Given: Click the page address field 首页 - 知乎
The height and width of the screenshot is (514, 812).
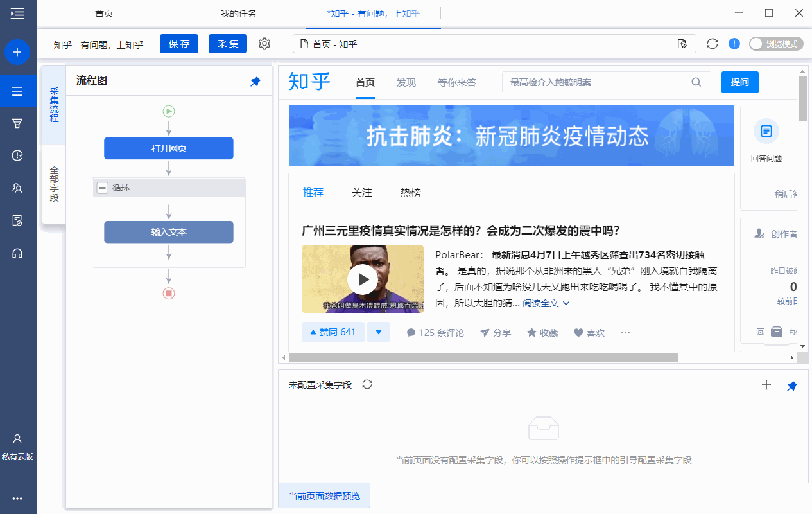Looking at the screenshot, I should click(494, 44).
